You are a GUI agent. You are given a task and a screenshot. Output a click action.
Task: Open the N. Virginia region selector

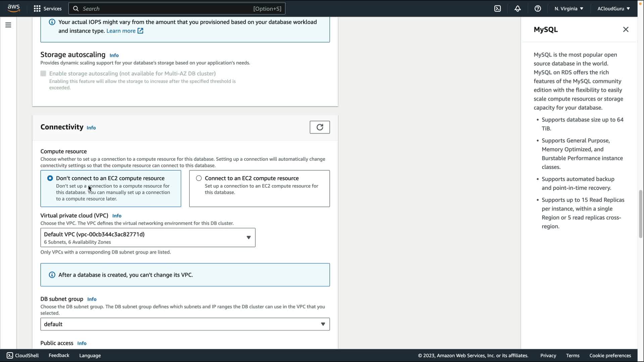tap(569, 9)
